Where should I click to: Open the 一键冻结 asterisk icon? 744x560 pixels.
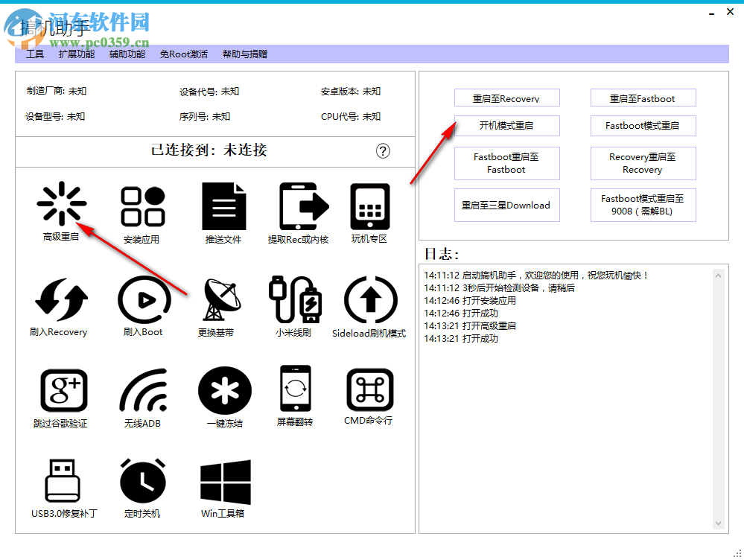tap(225, 390)
